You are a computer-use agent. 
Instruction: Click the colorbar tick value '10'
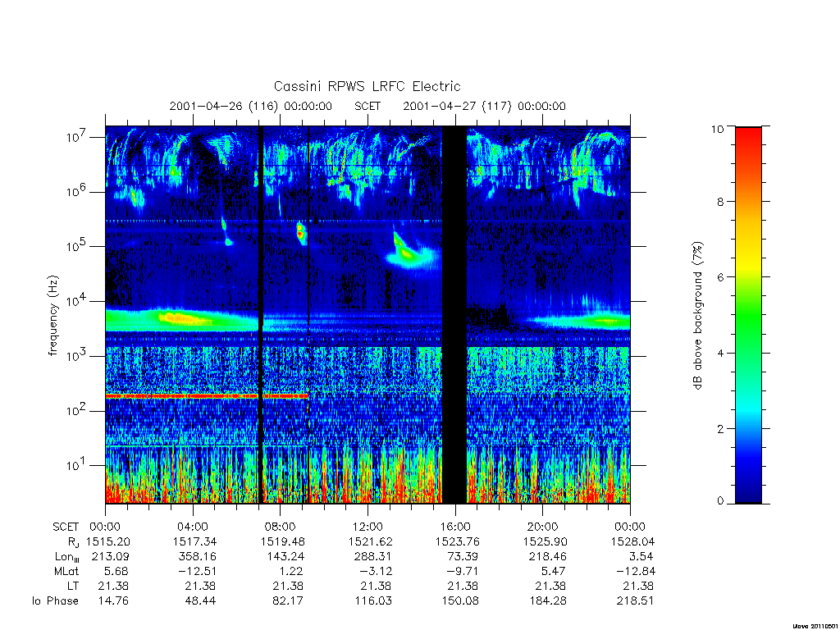coord(717,129)
